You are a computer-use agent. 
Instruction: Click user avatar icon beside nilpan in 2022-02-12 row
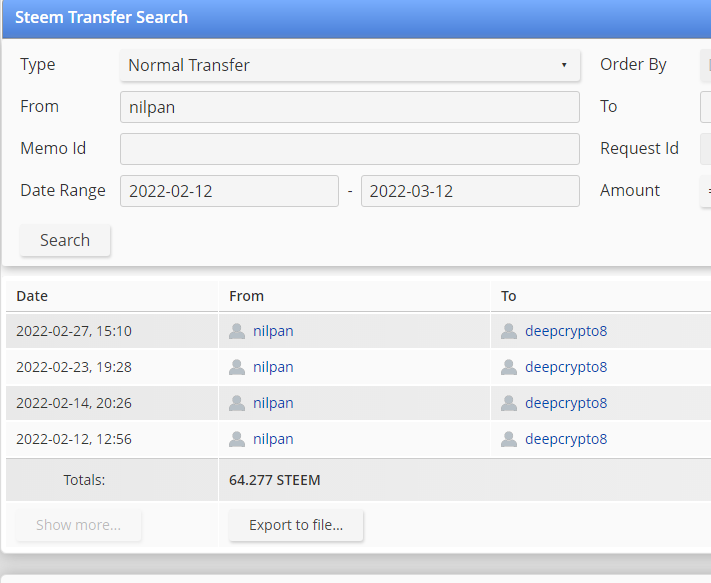237,439
